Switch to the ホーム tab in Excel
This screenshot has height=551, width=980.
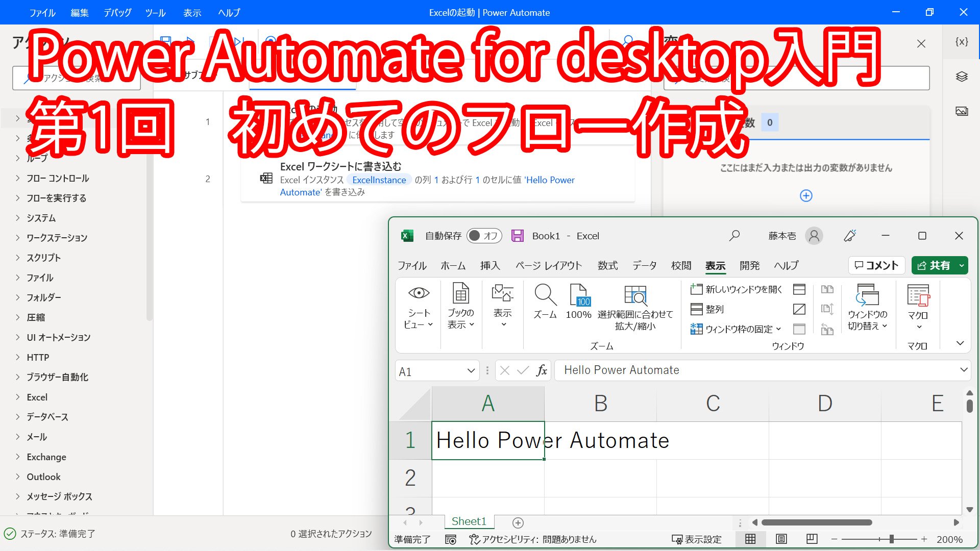point(453,265)
